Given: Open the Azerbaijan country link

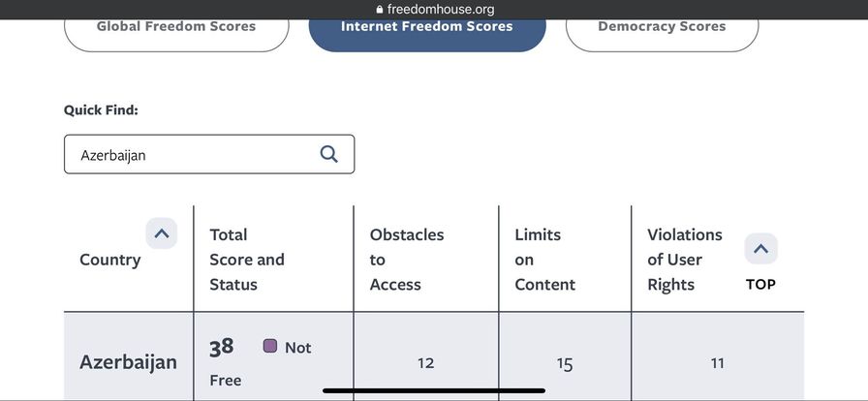Looking at the screenshot, I should pyautogui.click(x=128, y=362).
